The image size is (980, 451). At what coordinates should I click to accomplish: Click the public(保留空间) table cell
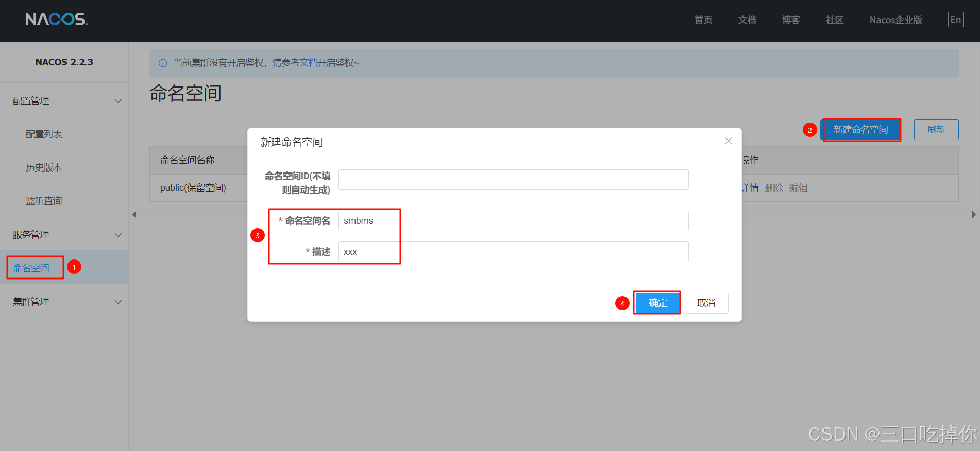click(x=193, y=188)
